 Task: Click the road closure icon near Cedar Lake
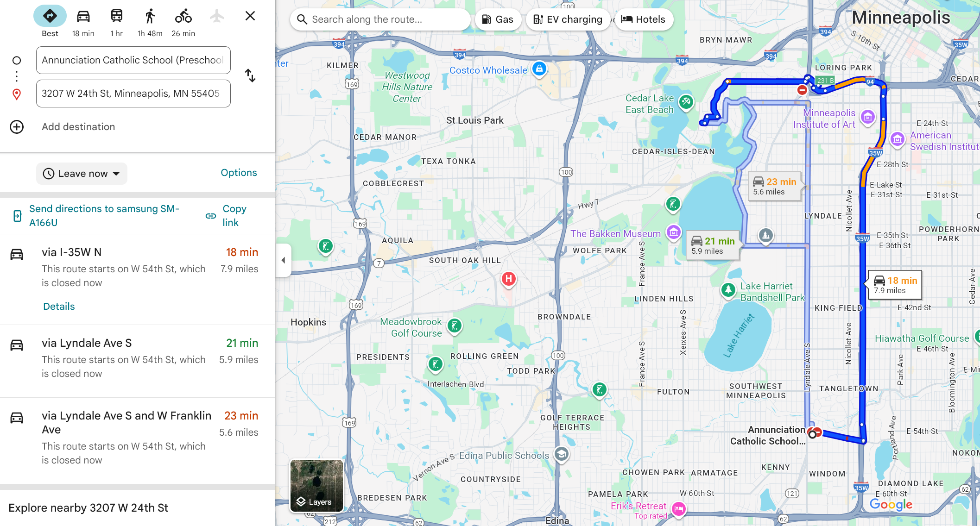point(802,90)
